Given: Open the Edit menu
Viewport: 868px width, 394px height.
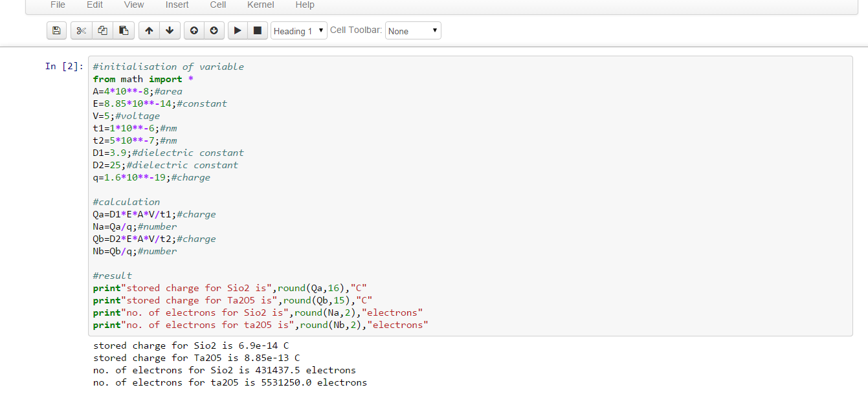Looking at the screenshot, I should [95, 5].
